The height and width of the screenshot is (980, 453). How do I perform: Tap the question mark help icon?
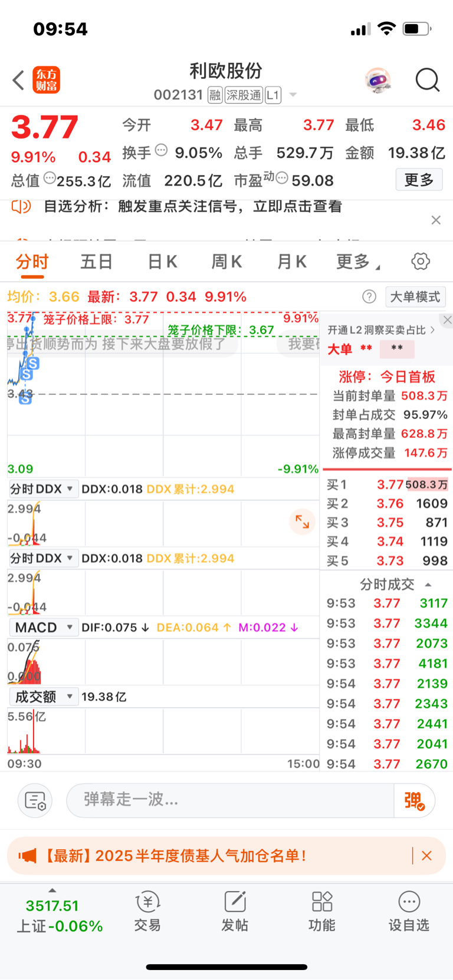click(x=369, y=296)
